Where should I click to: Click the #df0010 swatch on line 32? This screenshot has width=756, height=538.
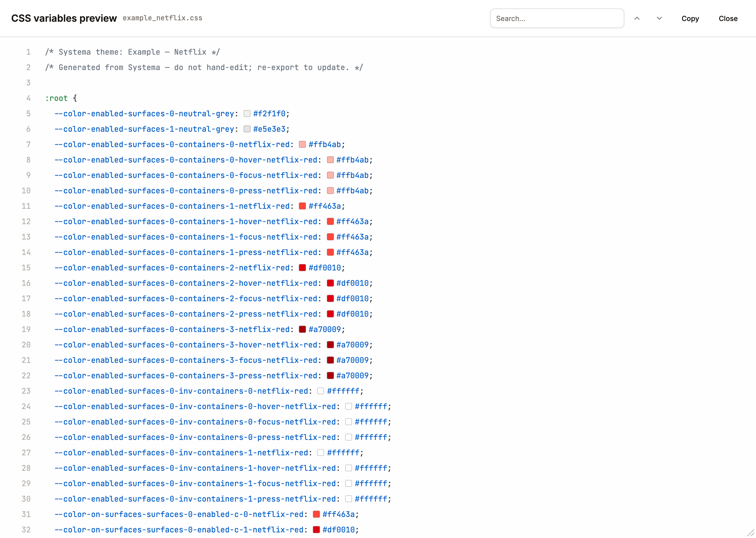316,530
